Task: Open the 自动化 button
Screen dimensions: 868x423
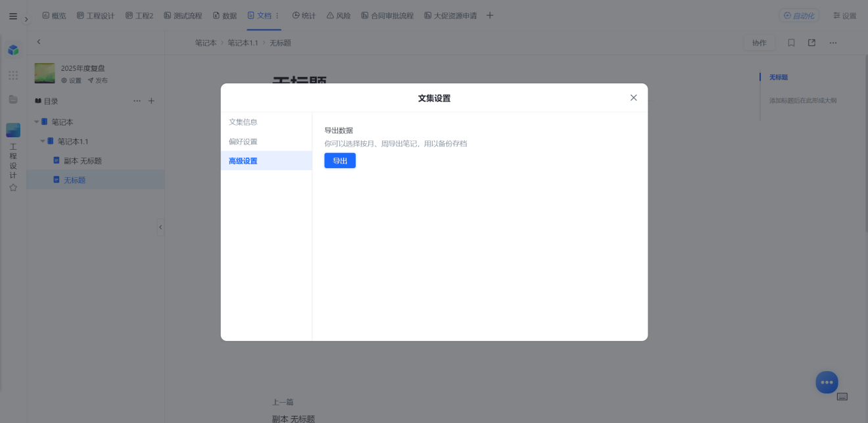Action: [x=799, y=16]
